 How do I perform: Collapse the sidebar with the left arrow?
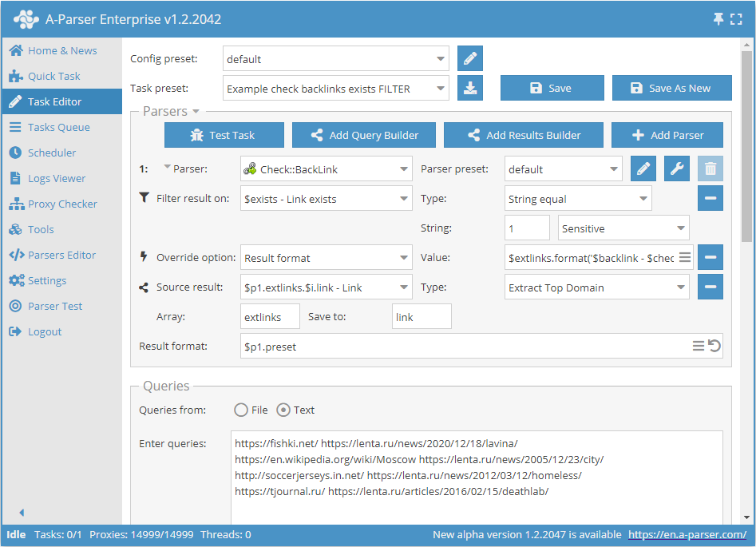tap(22, 513)
